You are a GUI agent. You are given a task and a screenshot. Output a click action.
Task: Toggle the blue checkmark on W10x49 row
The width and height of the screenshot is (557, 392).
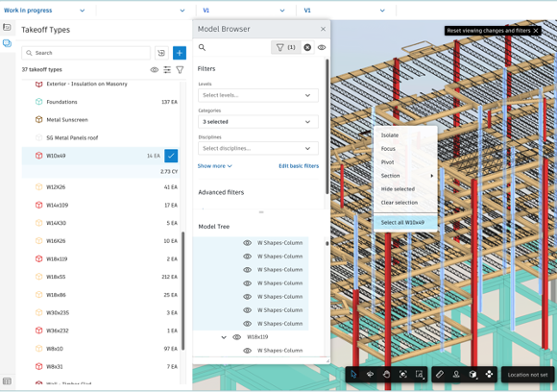pos(171,156)
